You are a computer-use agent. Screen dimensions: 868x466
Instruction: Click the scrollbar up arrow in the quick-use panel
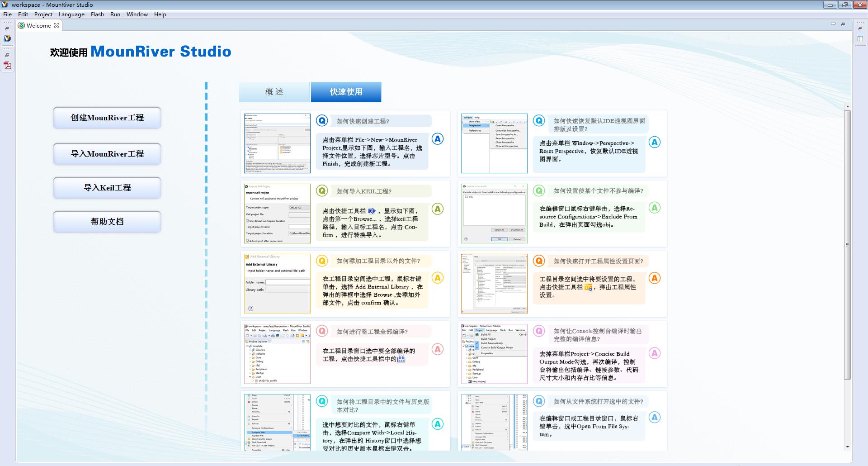(847, 107)
